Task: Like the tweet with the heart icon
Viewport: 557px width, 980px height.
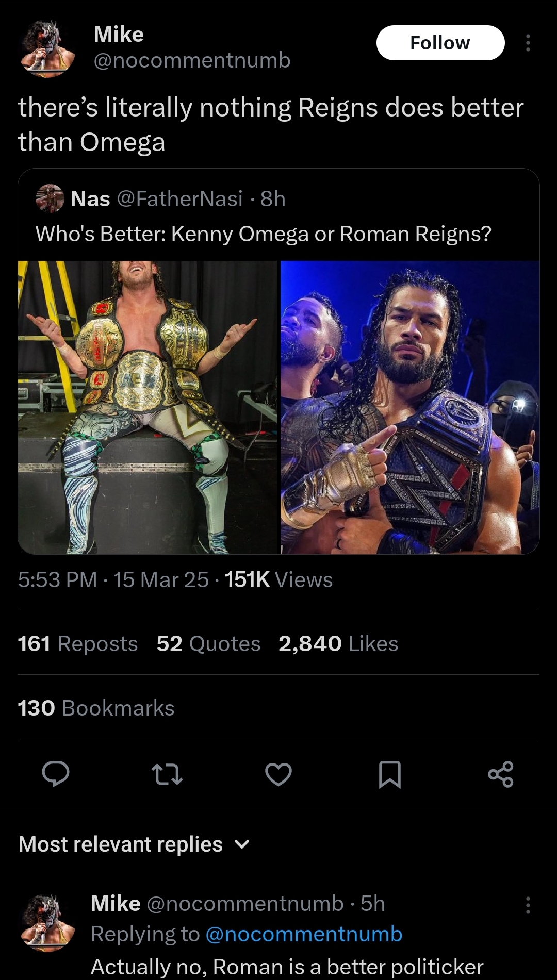Action: 278,774
